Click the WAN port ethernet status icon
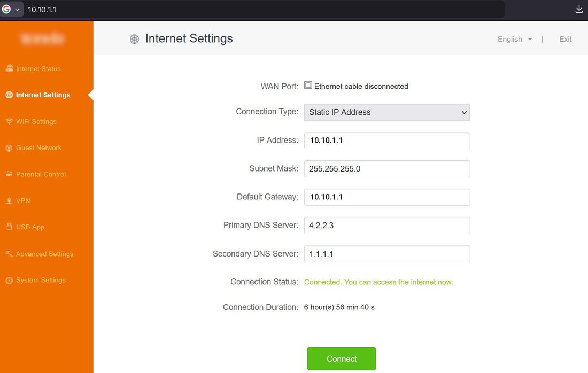 coord(308,85)
